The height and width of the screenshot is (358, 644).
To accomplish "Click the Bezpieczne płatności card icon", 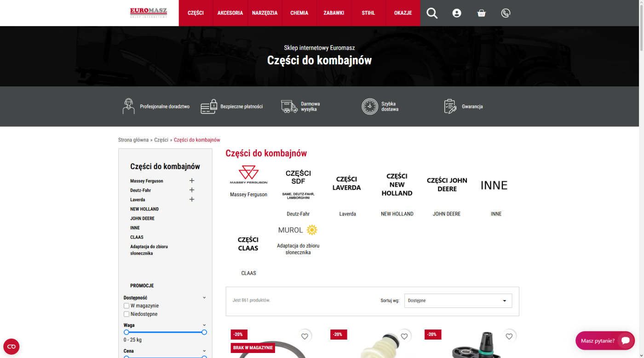I will coord(209,106).
